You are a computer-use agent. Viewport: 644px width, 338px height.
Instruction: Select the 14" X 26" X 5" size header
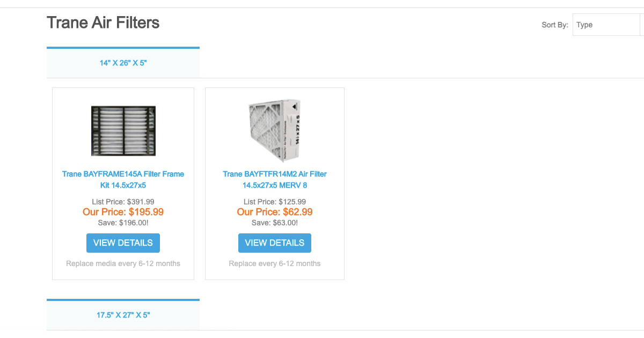[x=123, y=62]
